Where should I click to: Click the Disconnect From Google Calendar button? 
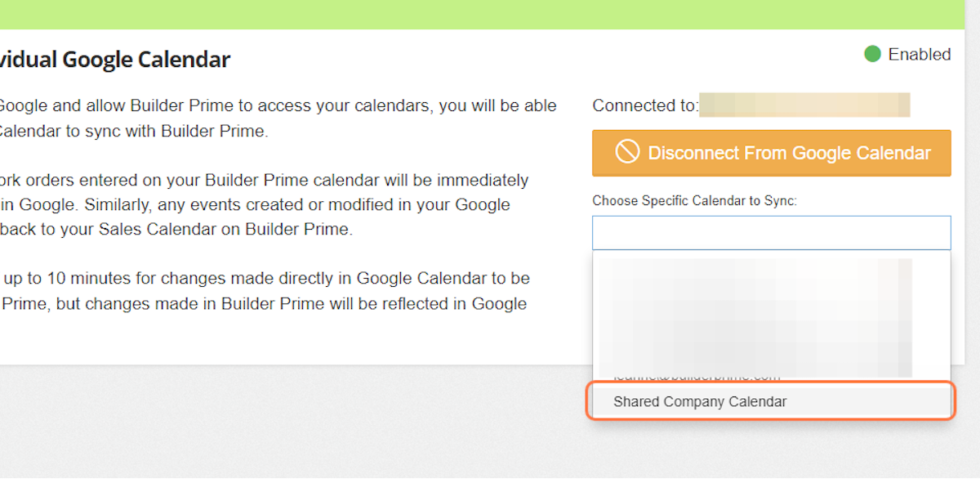[771, 153]
